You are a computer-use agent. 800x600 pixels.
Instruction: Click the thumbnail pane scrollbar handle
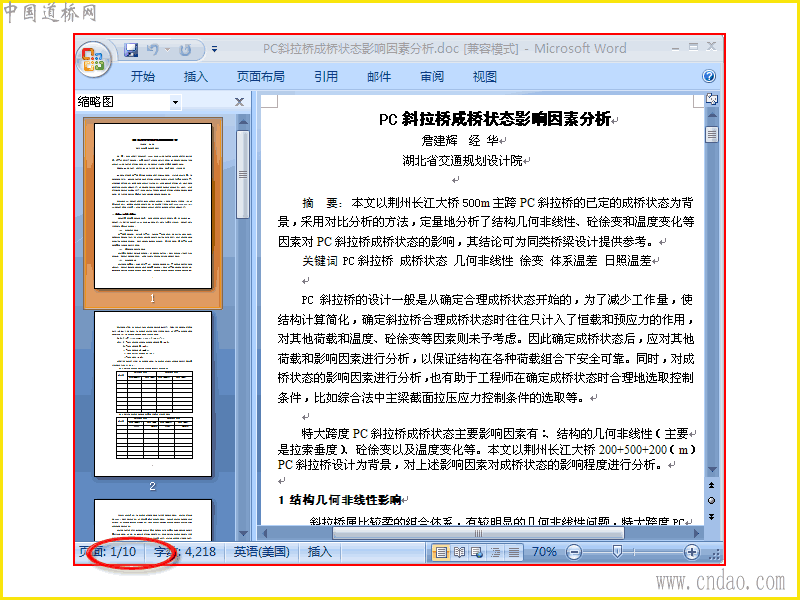pyautogui.click(x=243, y=174)
